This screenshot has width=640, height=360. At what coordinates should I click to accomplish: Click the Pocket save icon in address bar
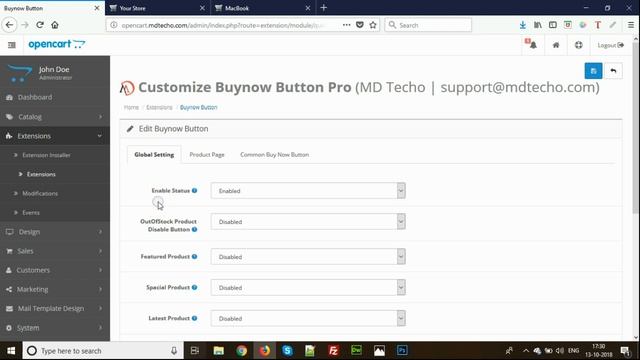[360, 25]
